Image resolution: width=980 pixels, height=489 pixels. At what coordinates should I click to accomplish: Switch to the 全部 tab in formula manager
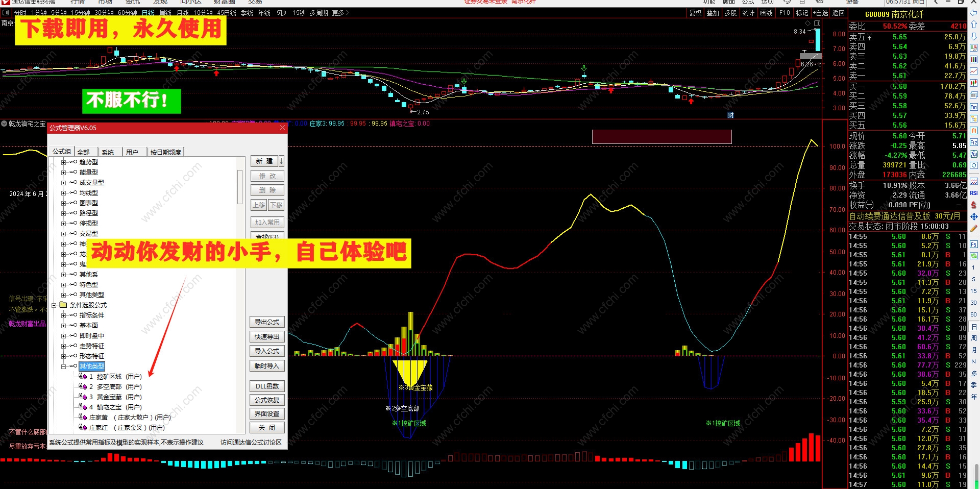point(84,152)
